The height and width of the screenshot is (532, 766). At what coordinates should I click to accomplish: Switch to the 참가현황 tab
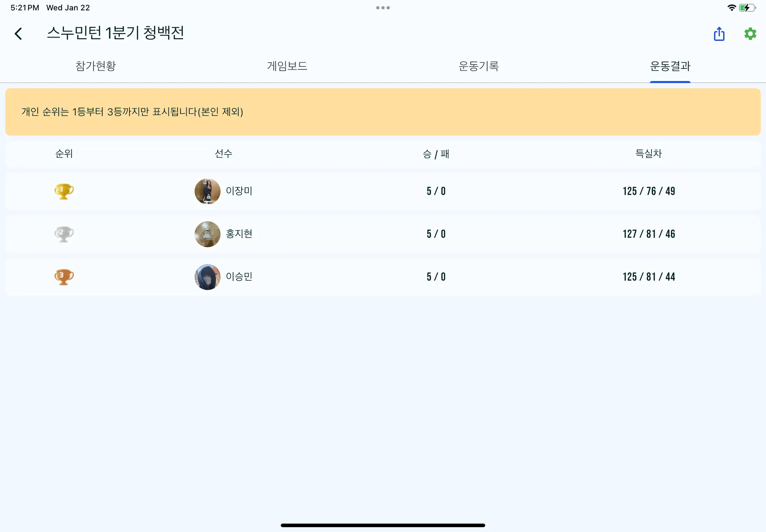click(x=96, y=66)
